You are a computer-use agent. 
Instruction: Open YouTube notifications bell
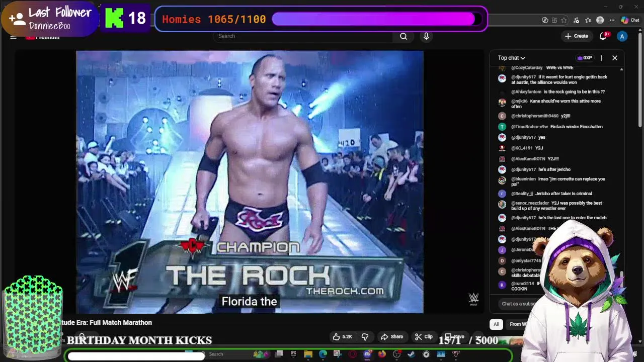603,36
